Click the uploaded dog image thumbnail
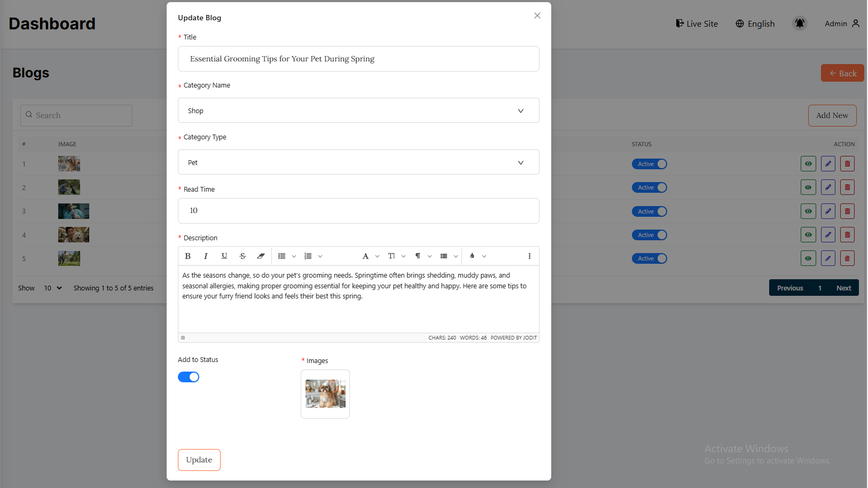Screen dimensions: 868x488 (x=325, y=394)
